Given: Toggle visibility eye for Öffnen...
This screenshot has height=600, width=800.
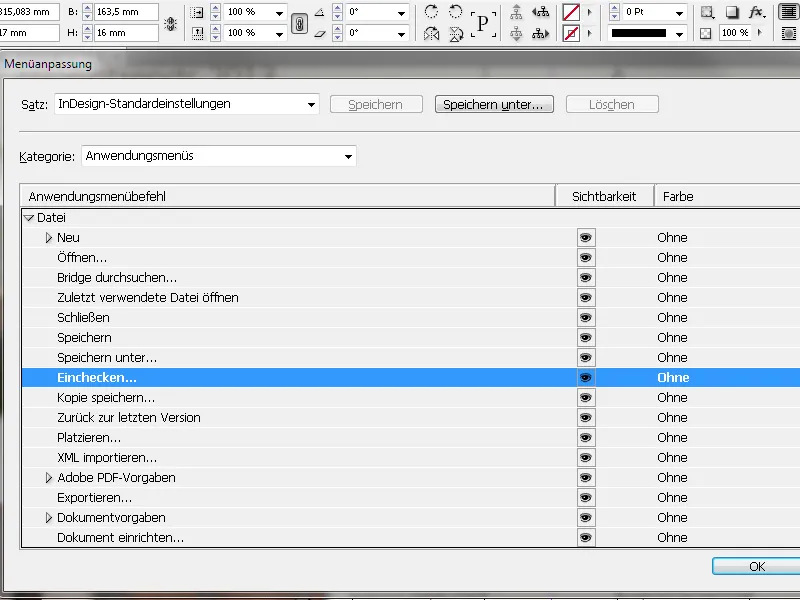Looking at the screenshot, I should [x=586, y=258].
